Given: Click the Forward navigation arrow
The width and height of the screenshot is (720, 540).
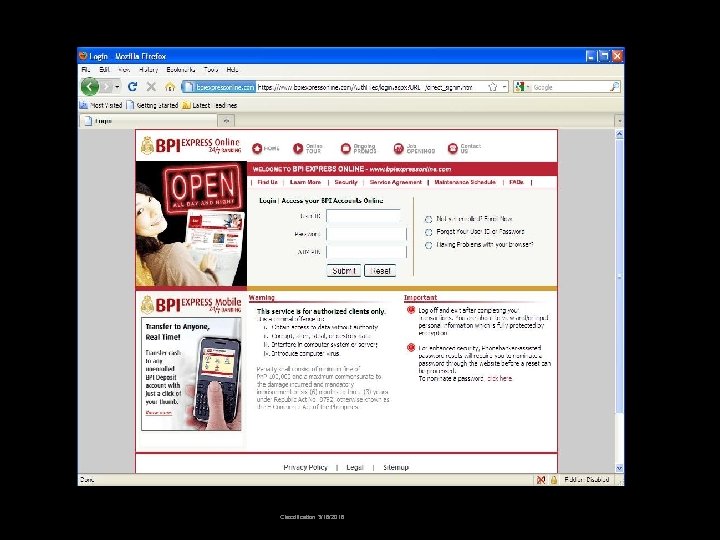Looking at the screenshot, I should (107, 86).
